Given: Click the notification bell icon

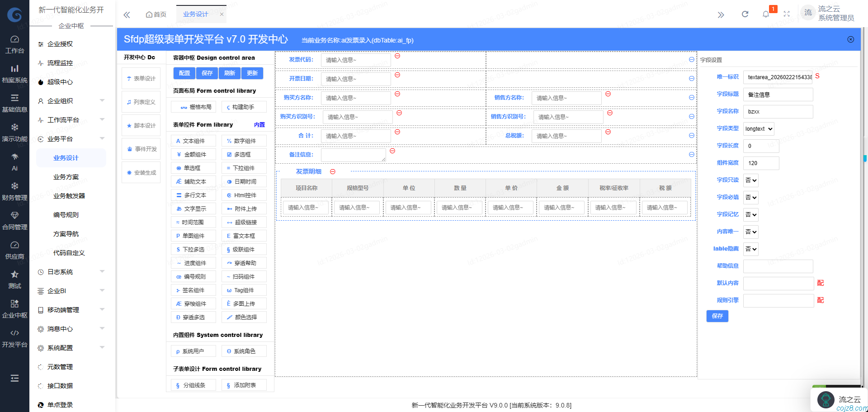Looking at the screenshot, I should pyautogui.click(x=766, y=14).
